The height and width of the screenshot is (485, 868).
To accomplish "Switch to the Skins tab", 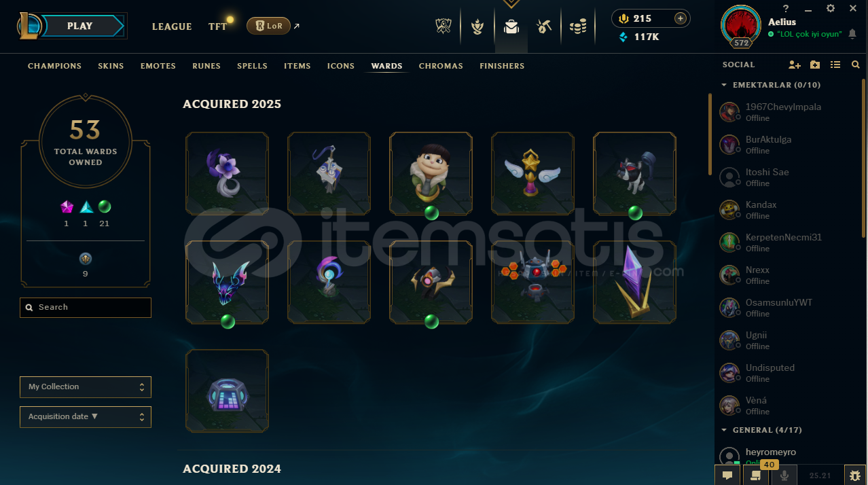I will pos(111,66).
